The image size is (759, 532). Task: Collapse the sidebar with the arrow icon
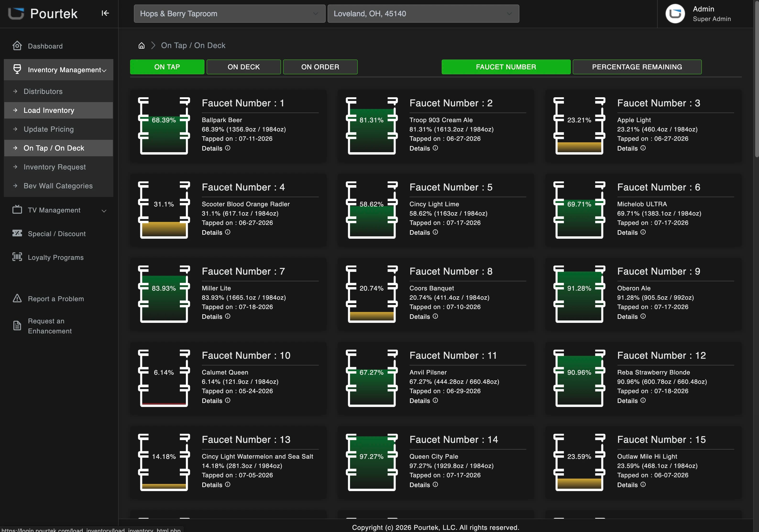click(105, 13)
